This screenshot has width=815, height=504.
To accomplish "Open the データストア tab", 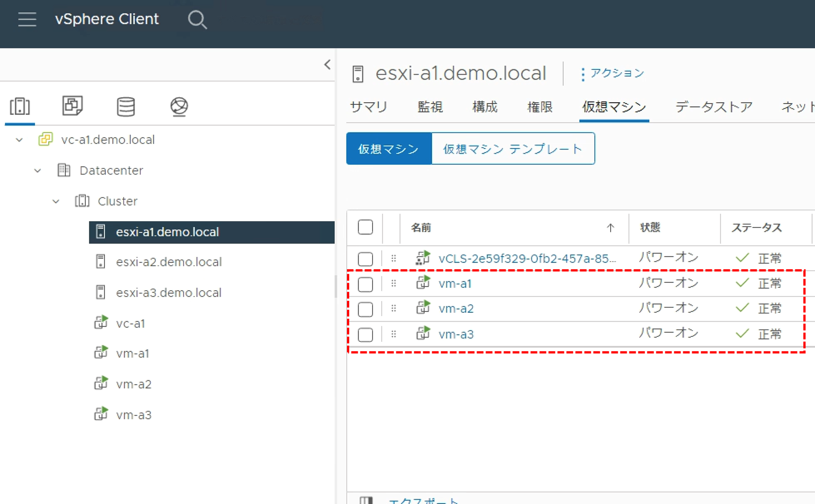I will [x=714, y=107].
